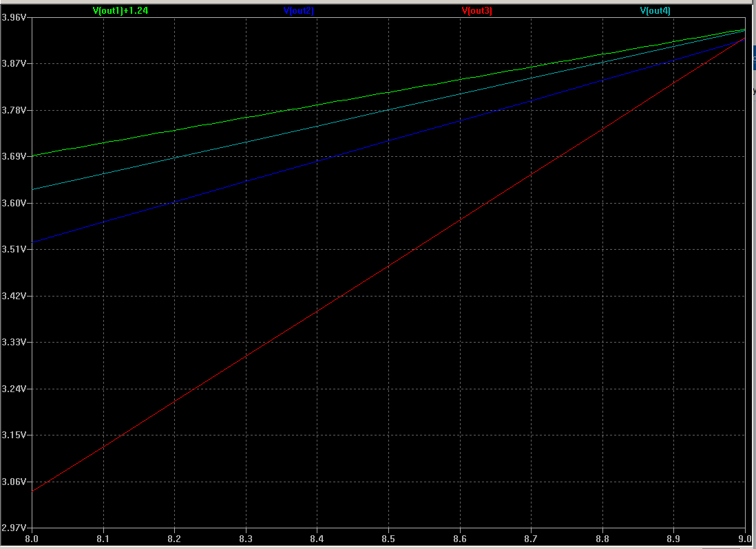Image resolution: width=756 pixels, height=549 pixels.
Task: Click the cyan trace at its left end
Action: point(34,189)
